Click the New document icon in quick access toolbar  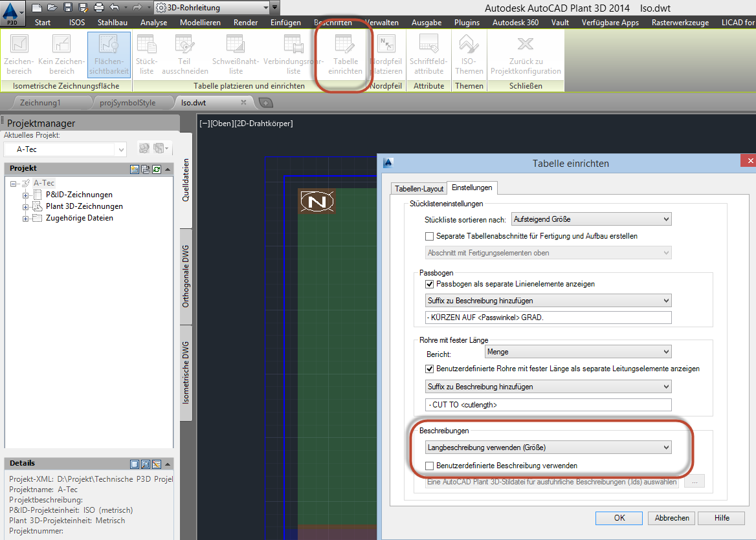click(37, 7)
